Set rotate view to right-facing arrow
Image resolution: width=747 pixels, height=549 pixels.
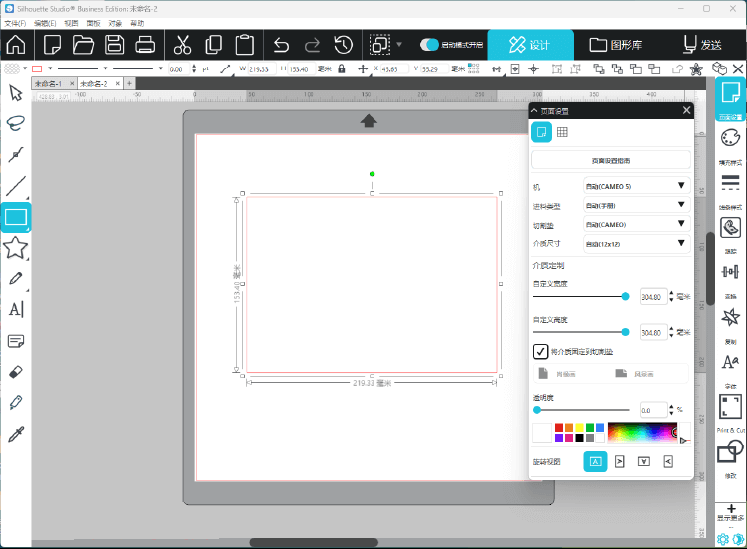click(x=619, y=461)
